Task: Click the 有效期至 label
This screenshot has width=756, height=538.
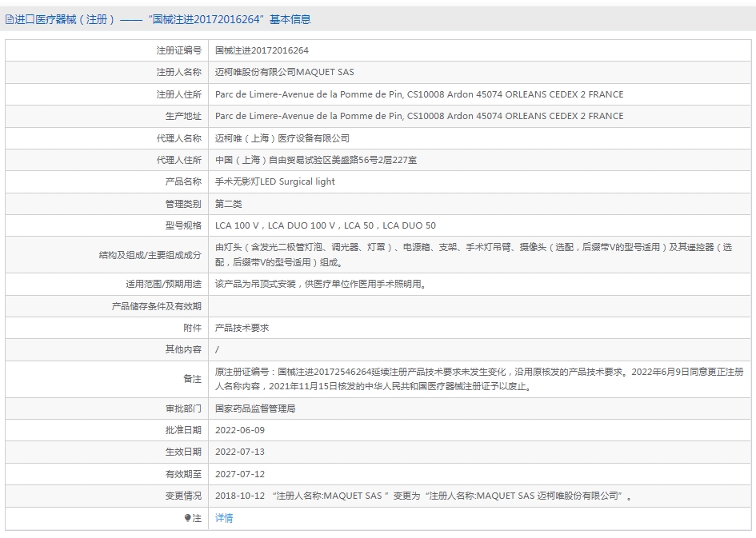Action: (183, 474)
